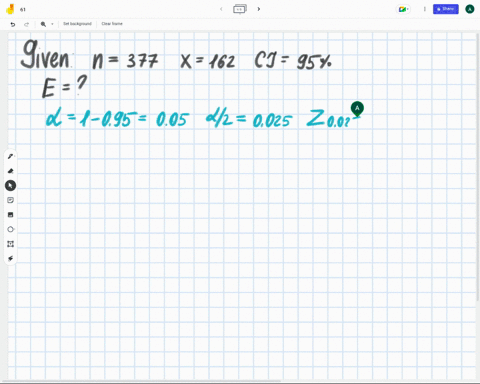Choose the Select arrow tool
This screenshot has height=384, width=480.
click(x=10, y=185)
